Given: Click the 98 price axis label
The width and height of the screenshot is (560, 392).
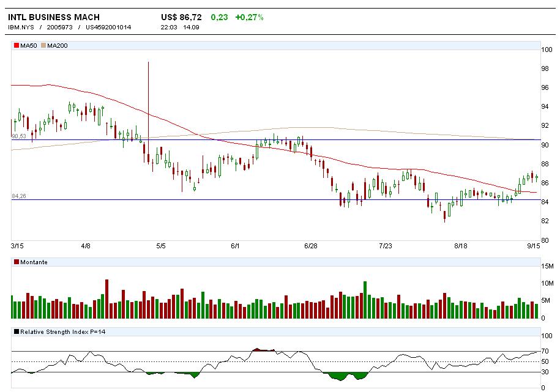Looking at the screenshot, I should [545, 68].
